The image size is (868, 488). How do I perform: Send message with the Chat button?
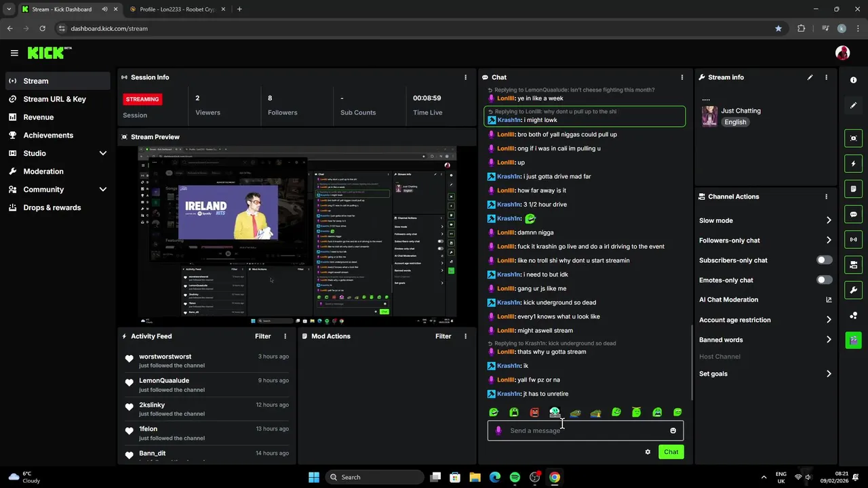pyautogui.click(x=671, y=452)
